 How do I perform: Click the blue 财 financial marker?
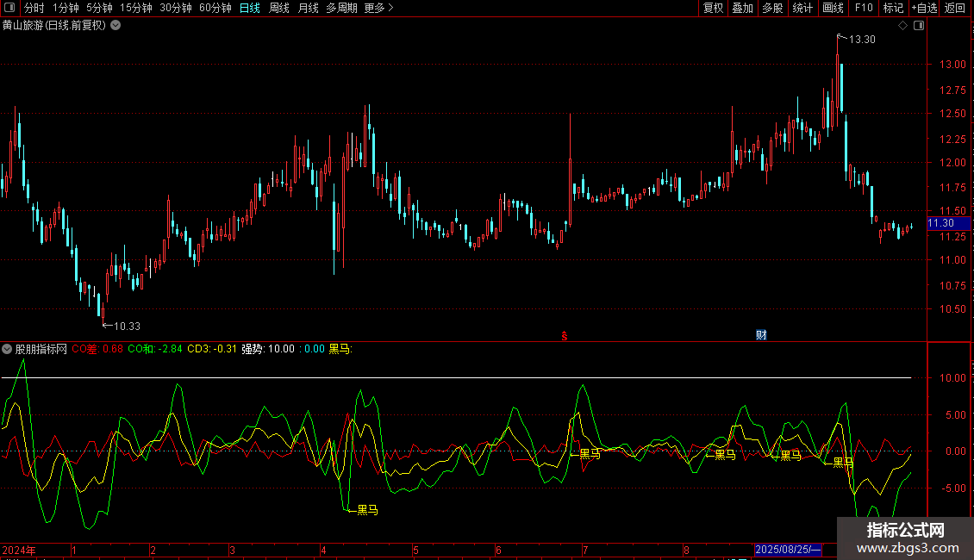coord(761,335)
